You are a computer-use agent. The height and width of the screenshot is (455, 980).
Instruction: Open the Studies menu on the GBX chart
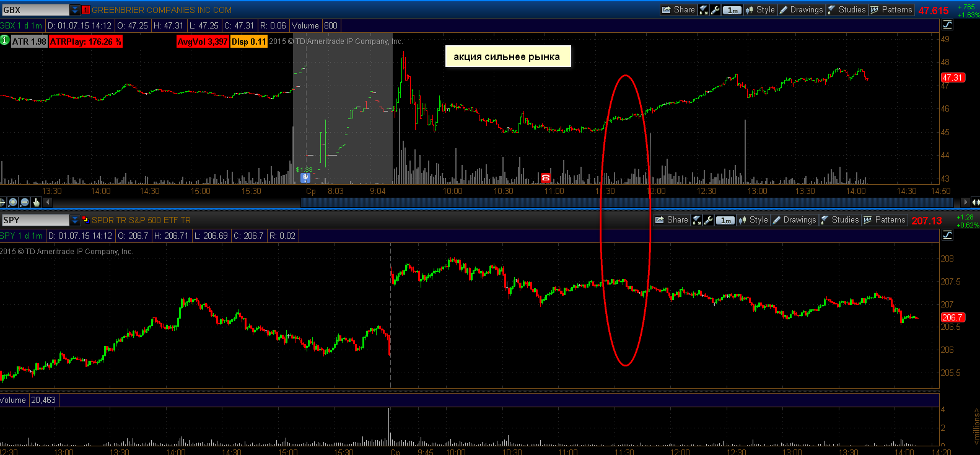(847, 10)
